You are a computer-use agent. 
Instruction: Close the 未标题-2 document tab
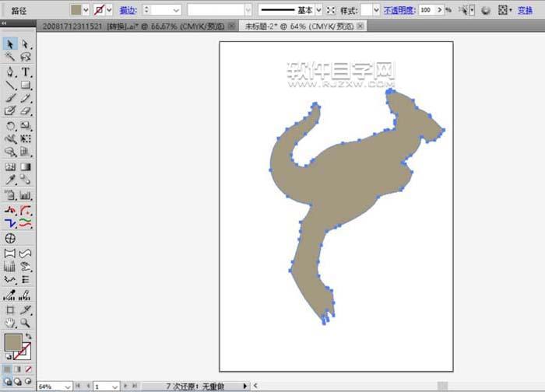[360, 26]
